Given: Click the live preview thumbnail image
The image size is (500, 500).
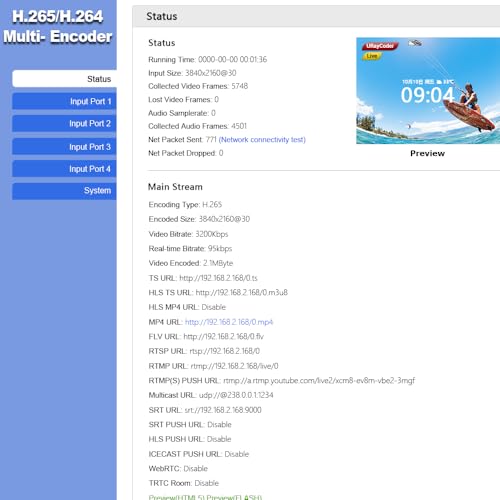Looking at the screenshot, I should point(428,91).
